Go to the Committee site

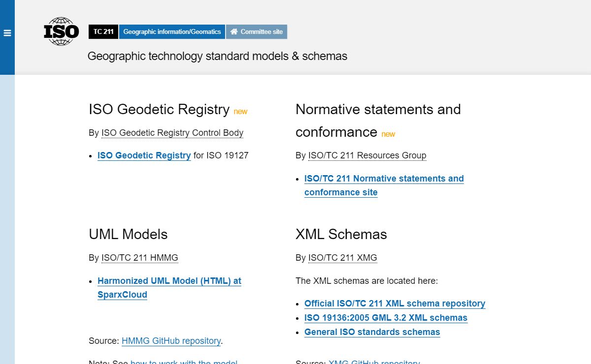(x=257, y=31)
